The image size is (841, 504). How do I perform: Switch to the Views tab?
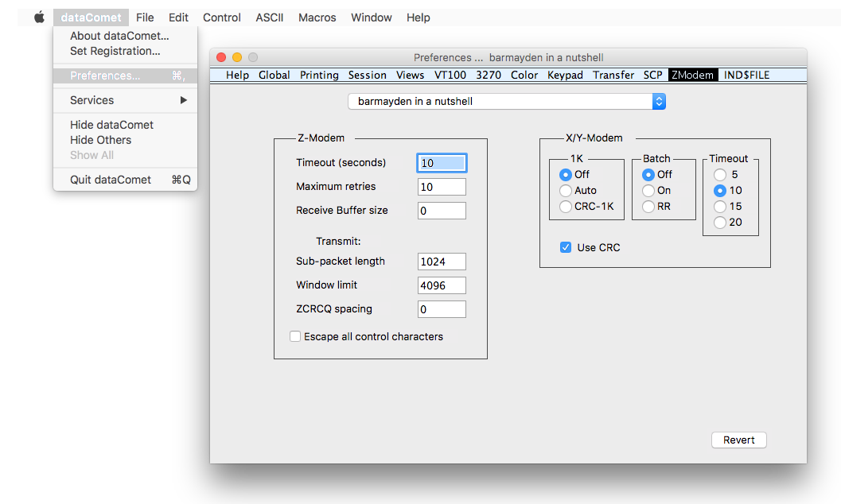pos(411,75)
